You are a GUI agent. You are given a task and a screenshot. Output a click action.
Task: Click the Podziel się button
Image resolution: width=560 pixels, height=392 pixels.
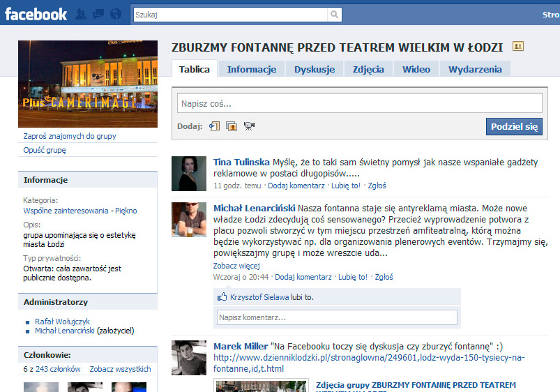pyautogui.click(x=514, y=126)
